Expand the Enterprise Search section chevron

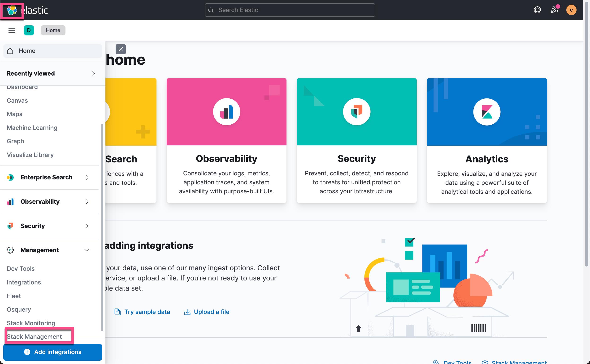pyautogui.click(x=87, y=178)
